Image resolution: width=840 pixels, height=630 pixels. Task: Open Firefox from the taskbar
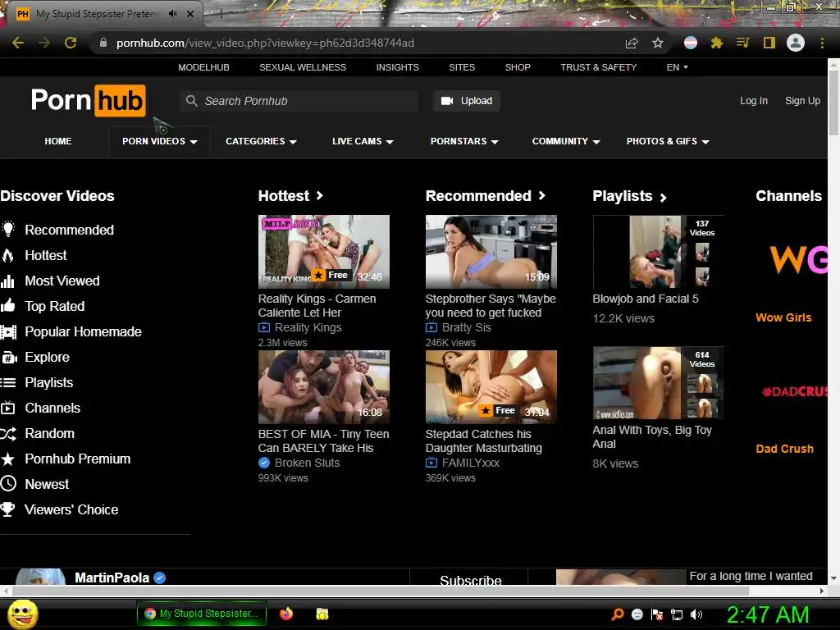coord(286,614)
